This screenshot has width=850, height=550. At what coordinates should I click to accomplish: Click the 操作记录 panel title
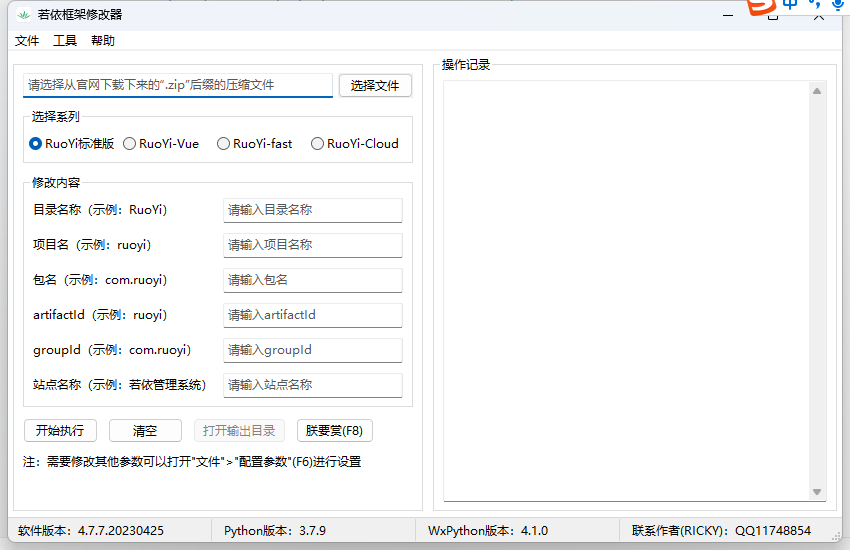466,64
